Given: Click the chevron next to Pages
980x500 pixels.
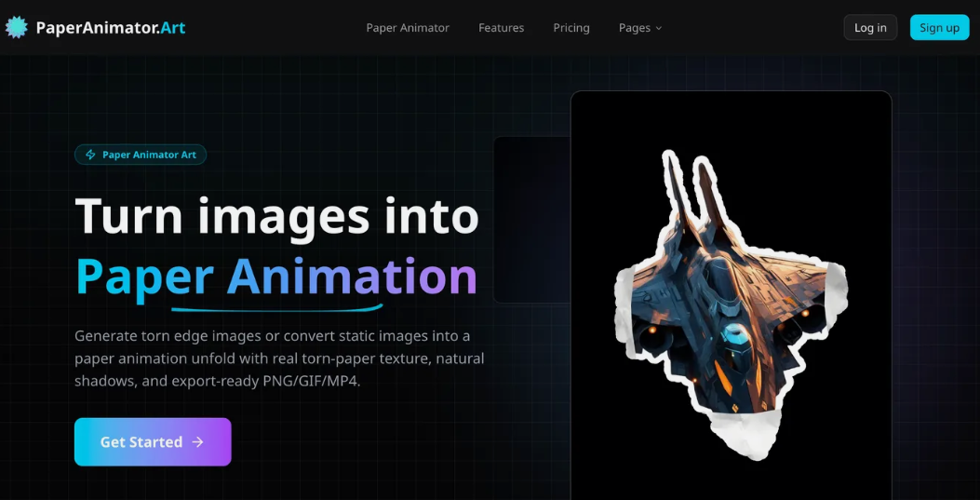Looking at the screenshot, I should coord(659,29).
